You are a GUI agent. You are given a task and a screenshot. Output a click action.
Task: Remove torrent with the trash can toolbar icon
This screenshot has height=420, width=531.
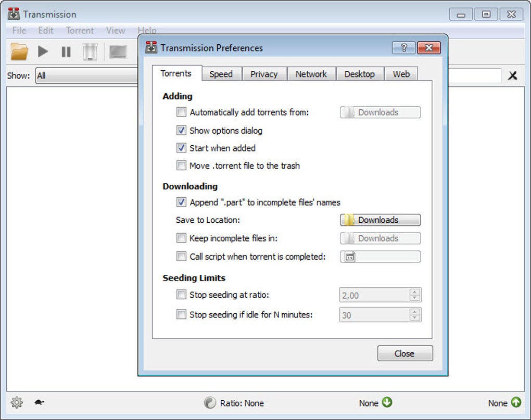tap(90, 52)
